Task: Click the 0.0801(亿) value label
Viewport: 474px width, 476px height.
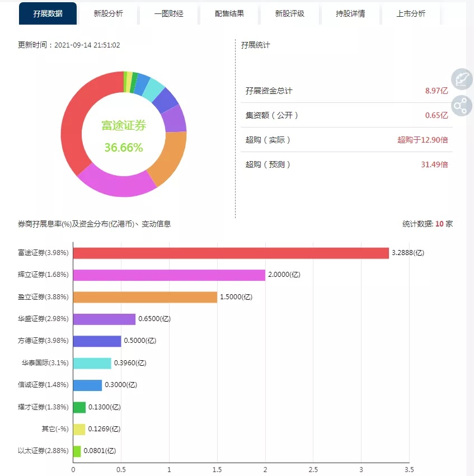Action: tap(100, 451)
